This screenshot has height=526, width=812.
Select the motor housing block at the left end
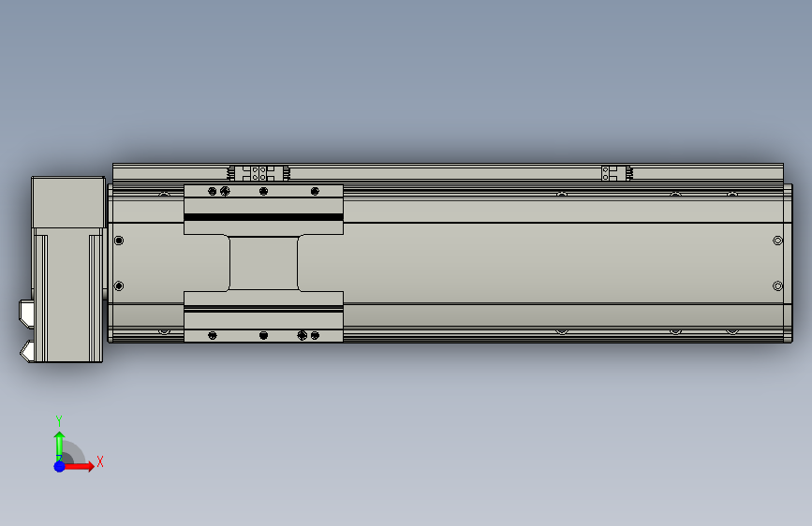click(67, 270)
